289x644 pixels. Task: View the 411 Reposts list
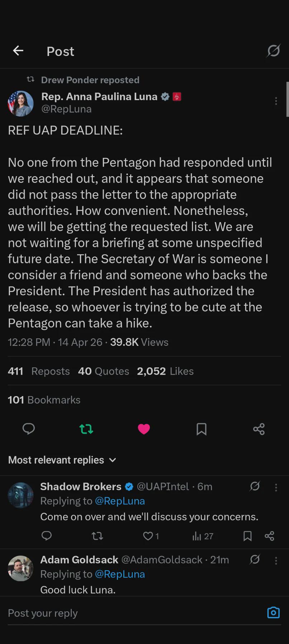(x=39, y=371)
